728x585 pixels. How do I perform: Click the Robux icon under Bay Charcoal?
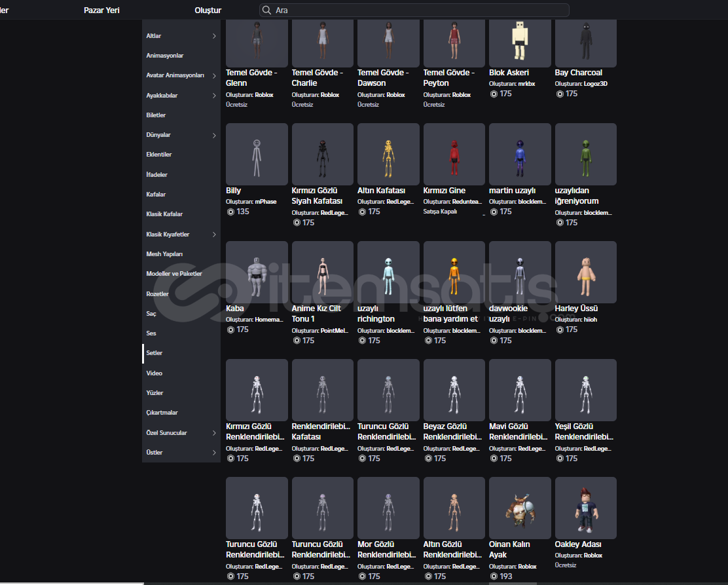pyautogui.click(x=560, y=94)
